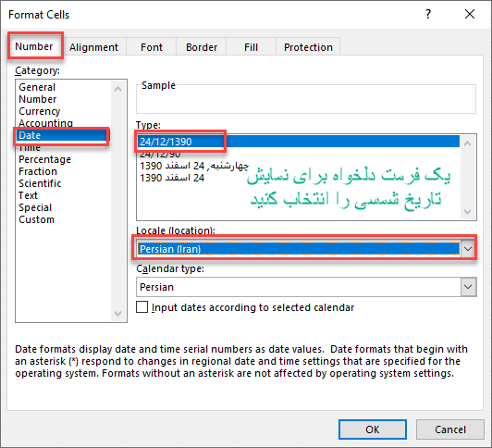The width and height of the screenshot is (492, 448).
Task: Select the 24 اسفند 1390 date type
Action: (x=172, y=178)
